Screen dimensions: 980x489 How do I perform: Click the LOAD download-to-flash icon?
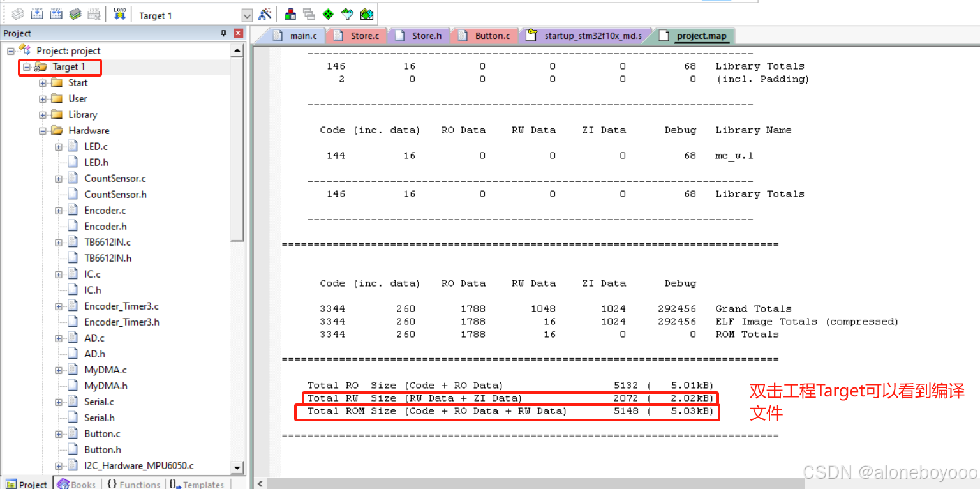click(x=119, y=14)
